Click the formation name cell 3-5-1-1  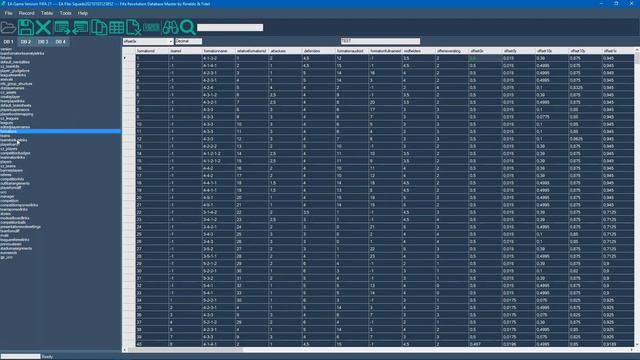219,256
